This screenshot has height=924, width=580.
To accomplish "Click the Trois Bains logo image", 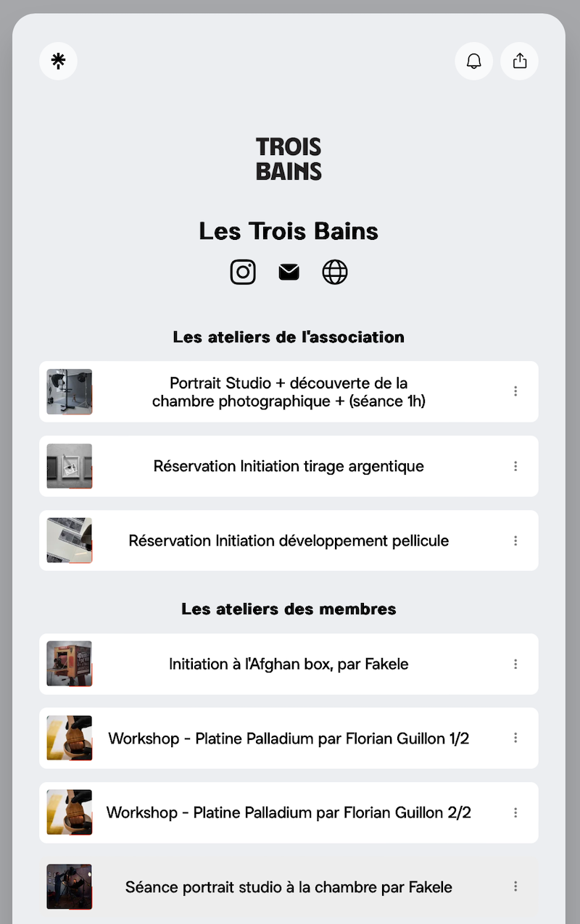I will [289, 159].
